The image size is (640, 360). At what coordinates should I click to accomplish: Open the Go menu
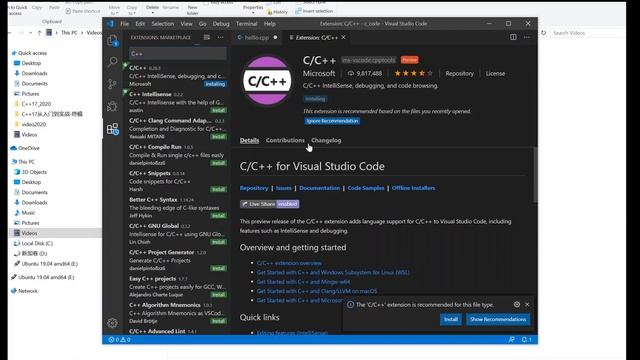point(202,24)
